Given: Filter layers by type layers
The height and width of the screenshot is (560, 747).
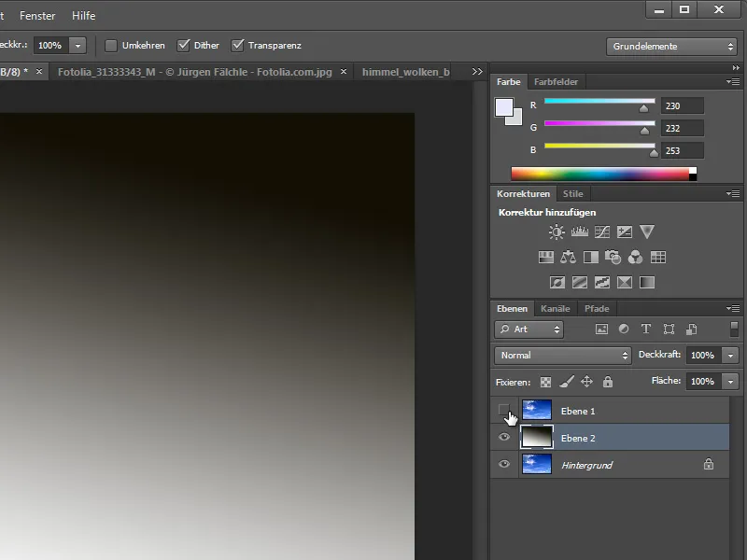Looking at the screenshot, I should click(646, 329).
